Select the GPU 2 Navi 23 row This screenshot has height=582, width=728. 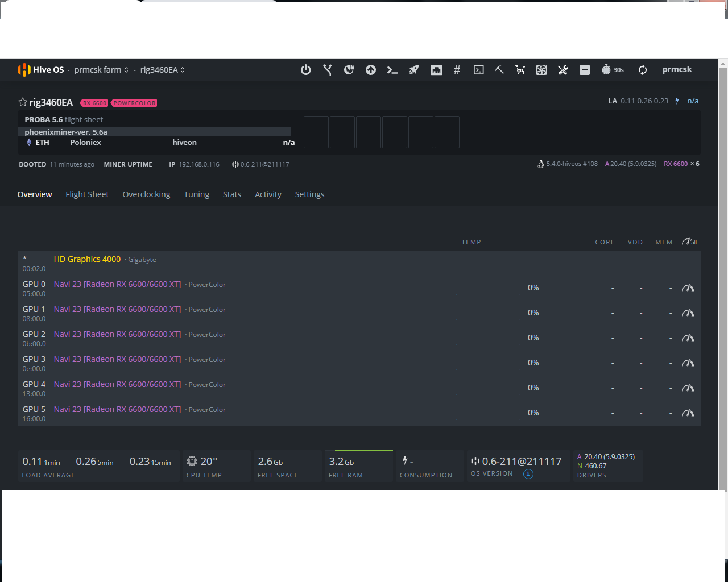(359, 339)
